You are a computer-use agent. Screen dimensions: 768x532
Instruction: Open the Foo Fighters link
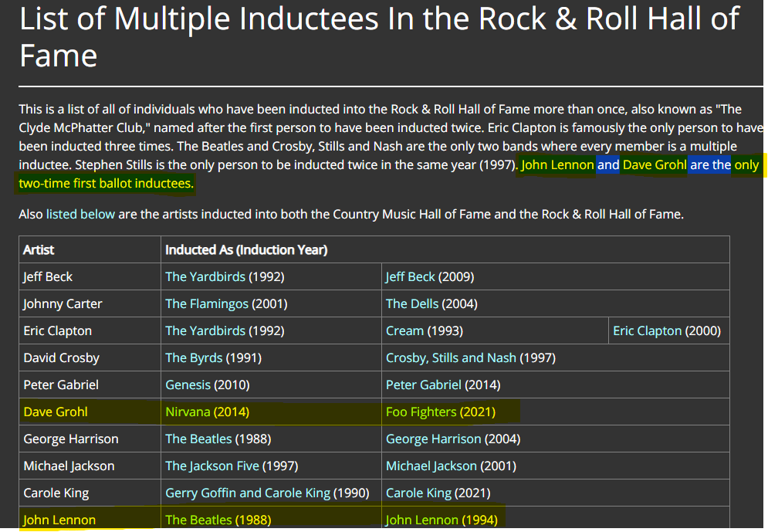421,412
